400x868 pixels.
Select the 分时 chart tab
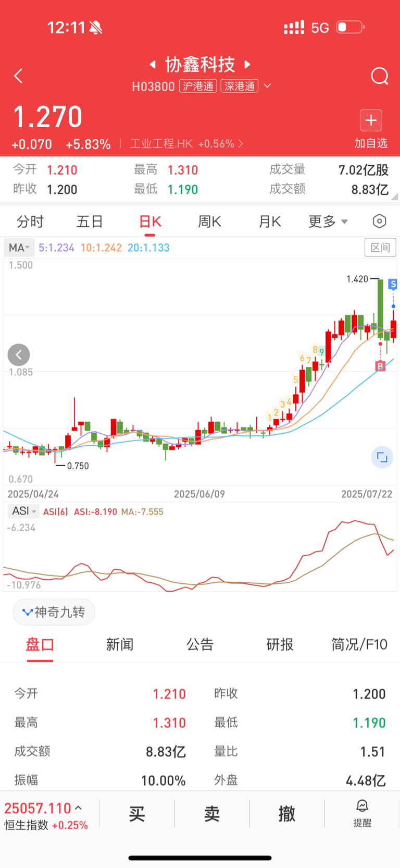[x=30, y=222]
